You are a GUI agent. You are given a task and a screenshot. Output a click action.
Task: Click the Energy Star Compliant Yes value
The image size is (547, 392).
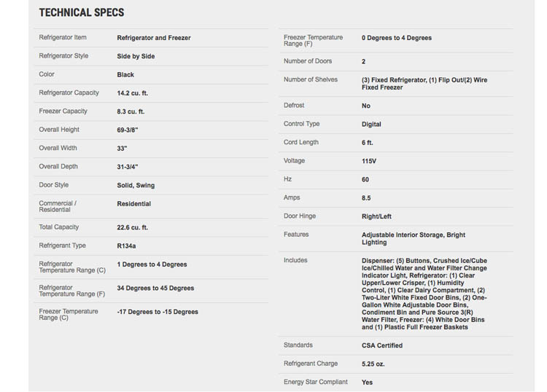(367, 382)
